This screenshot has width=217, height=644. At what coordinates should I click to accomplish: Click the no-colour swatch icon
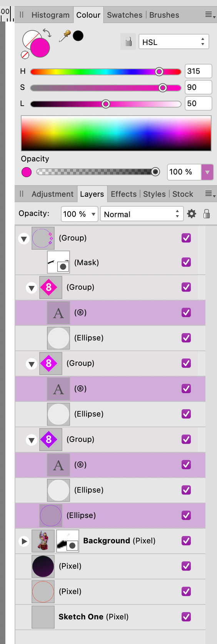(x=25, y=55)
